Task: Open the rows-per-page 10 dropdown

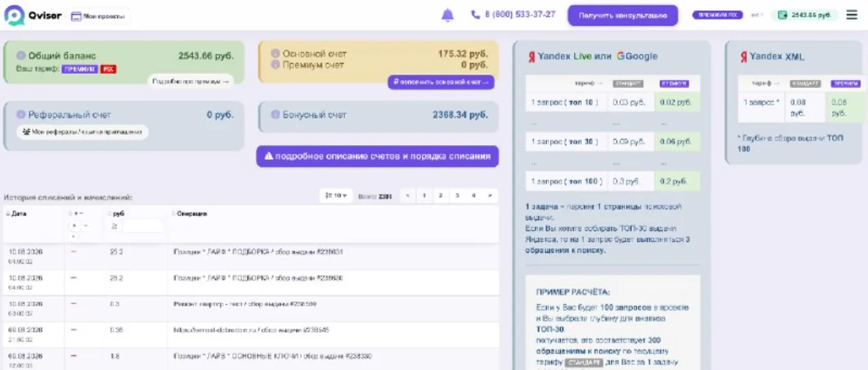Action: [x=336, y=196]
